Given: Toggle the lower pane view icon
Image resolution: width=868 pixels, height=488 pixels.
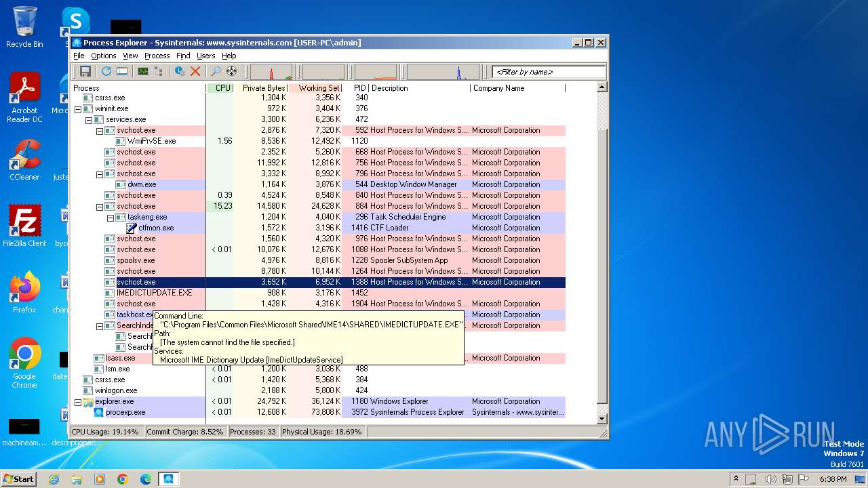Looking at the screenshot, I should click(122, 71).
